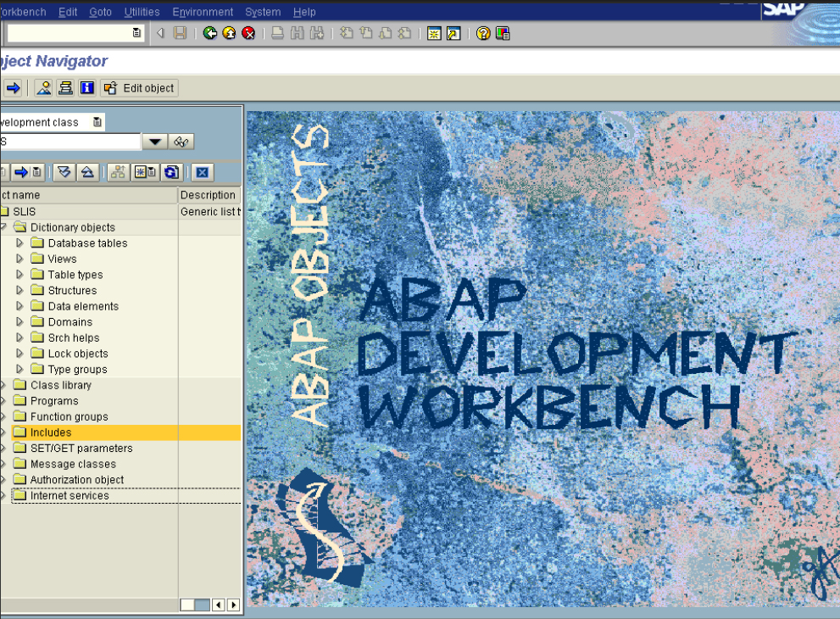Open the object name history dropdown arrow
Viewport: 840px width, 619px height.
coord(155,142)
